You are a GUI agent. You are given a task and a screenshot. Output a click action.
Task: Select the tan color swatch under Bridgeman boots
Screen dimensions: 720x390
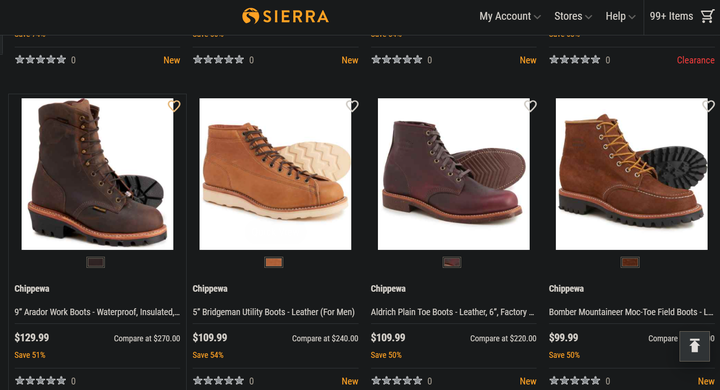pos(274,262)
